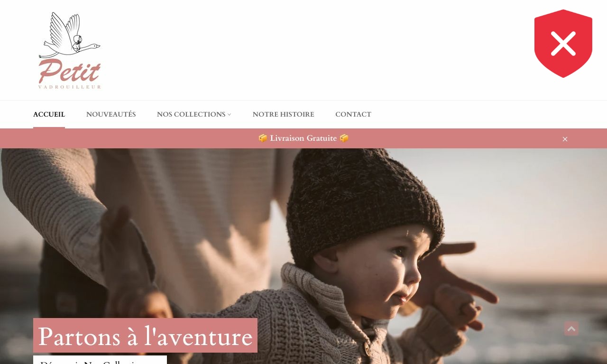Navigate to Notre Histoire
The height and width of the screenshot is (364, 607).
point(283,114)
